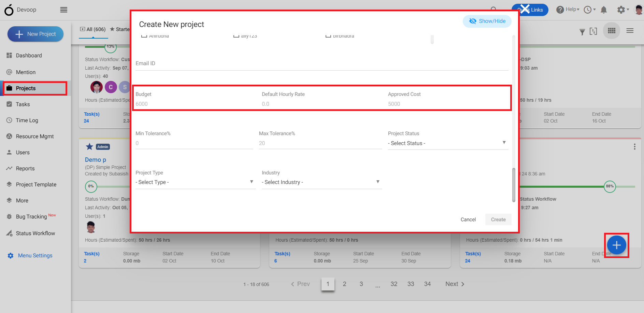Check the axy123 user checkbox
Image resolution: width=644 pixels, height=313 pixels.
click(x=236, y=35)
